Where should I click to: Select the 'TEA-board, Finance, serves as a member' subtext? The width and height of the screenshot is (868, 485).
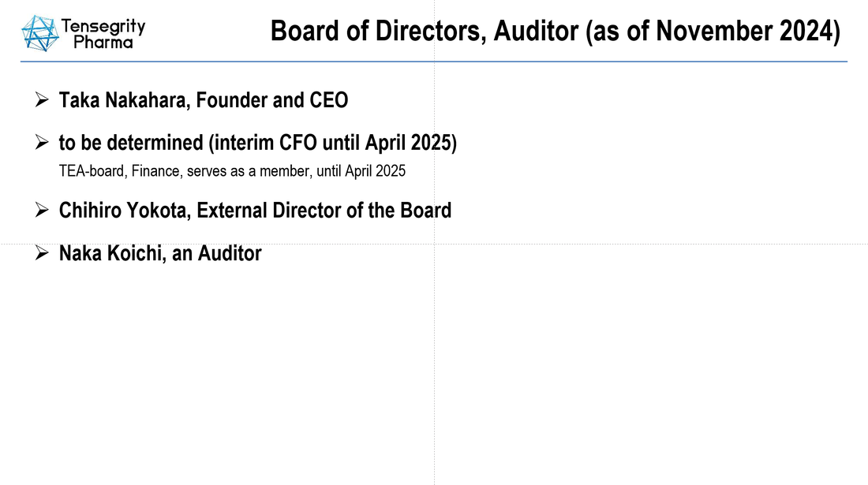pos(232,171)
